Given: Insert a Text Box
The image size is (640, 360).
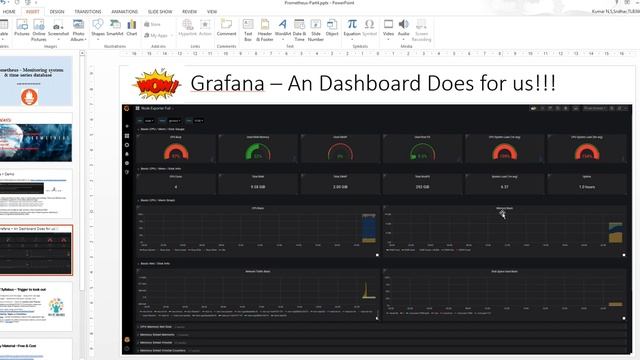Looking at the screenshot, I should [248, 30].
